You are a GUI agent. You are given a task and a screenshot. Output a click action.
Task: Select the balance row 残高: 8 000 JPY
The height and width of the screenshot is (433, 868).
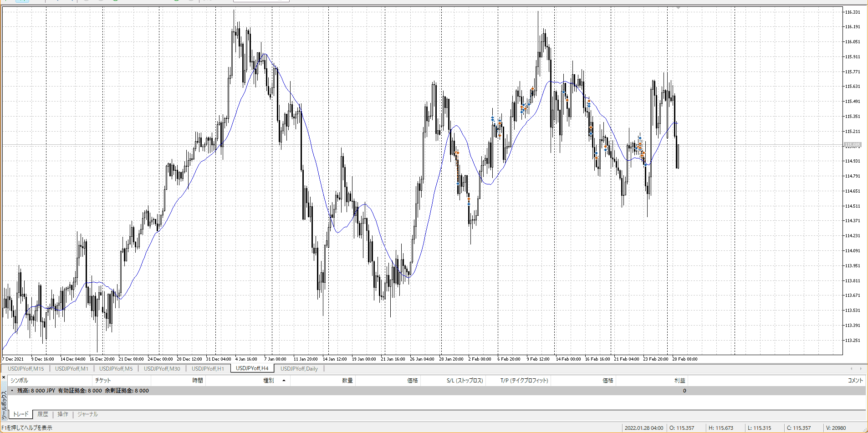pyautogui.click(x=83, y=391)
